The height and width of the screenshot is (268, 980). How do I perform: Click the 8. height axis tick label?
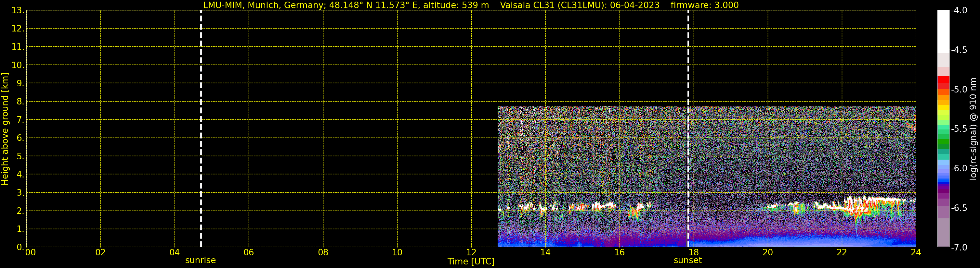(x=20, y=101)
